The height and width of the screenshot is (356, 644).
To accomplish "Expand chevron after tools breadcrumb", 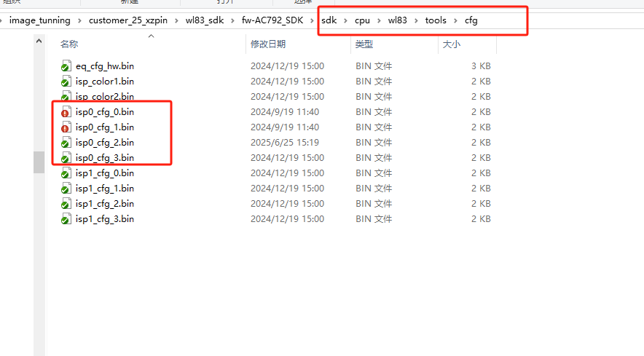I will tap(455, 20).
